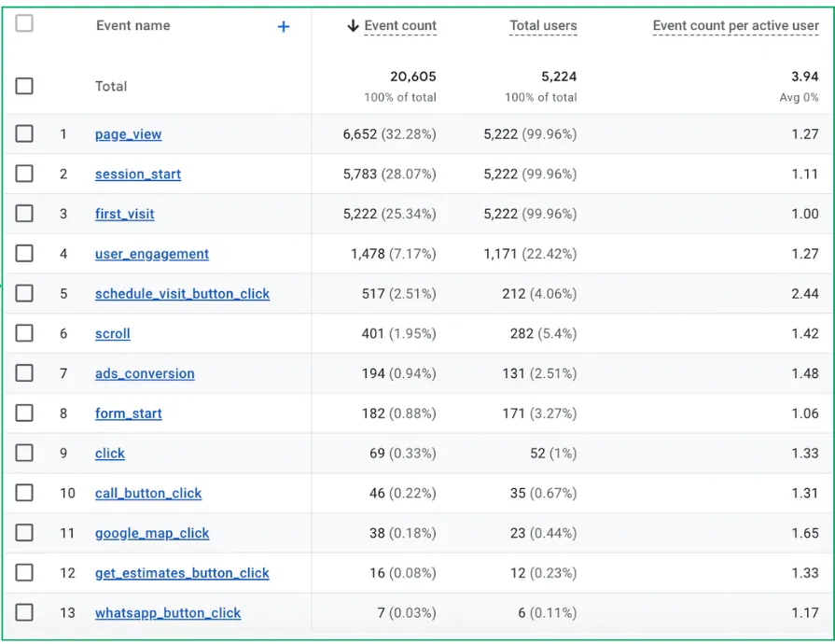Click scroll event count 401 (1.95%)
The image size is (835, 644).
[x=399, y=334]
